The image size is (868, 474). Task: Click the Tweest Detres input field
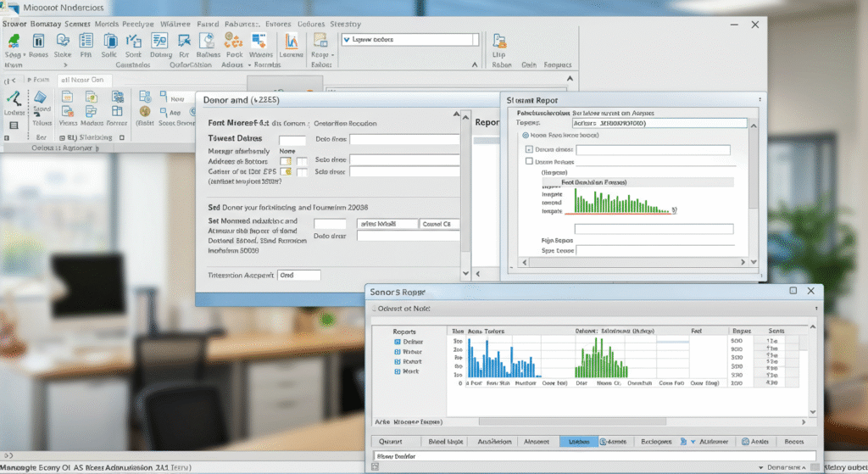tap(292, 140)
